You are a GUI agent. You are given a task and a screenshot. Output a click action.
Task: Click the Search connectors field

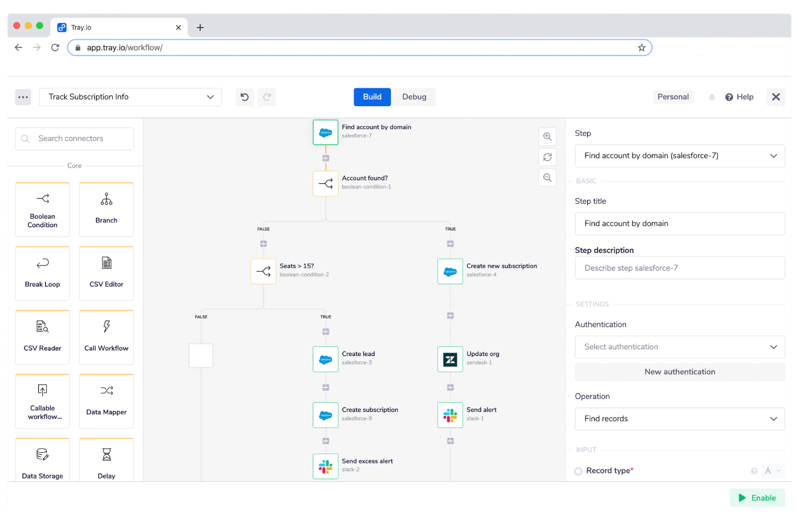[x=74, y=139]
